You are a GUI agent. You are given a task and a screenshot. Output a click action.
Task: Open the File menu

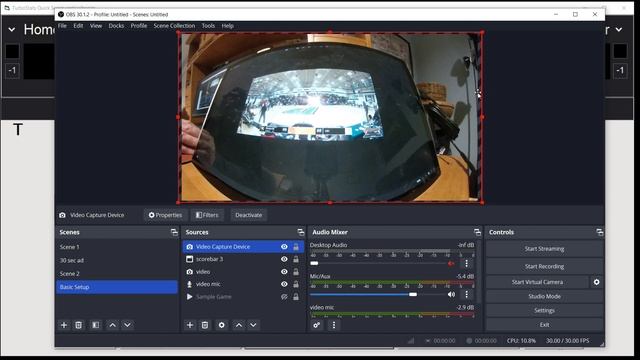[62, 26]
